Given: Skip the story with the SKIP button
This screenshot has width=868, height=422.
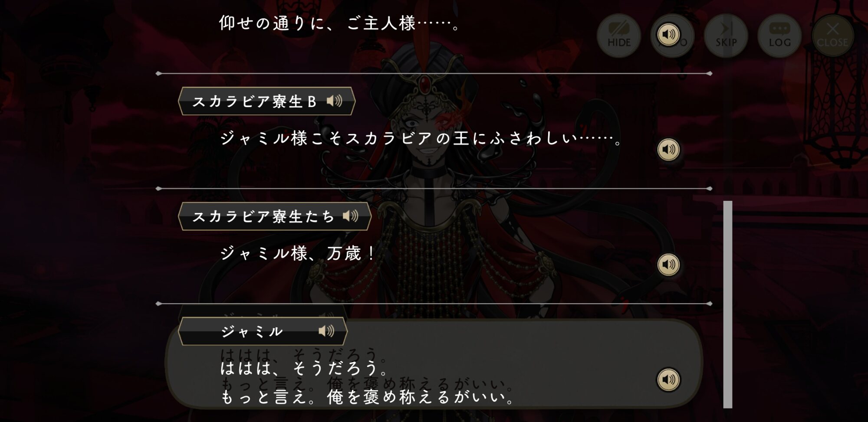Looking at the screenshot, I should [726, 36].
